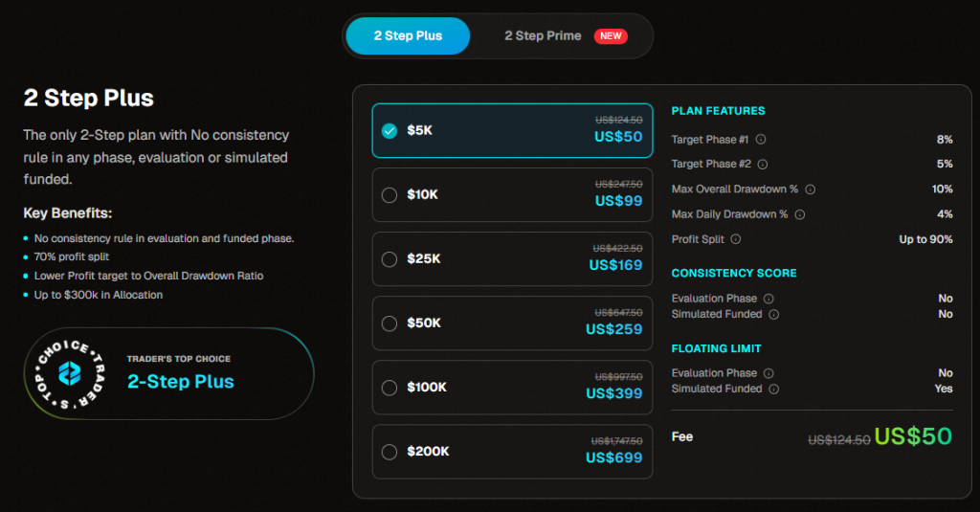Click Floating Limit Evaluation Phase info icon

coord(768,373)
